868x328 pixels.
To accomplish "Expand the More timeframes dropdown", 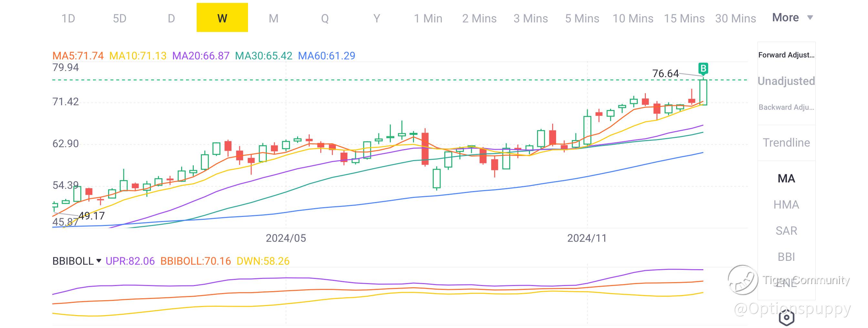I will 792,17.
